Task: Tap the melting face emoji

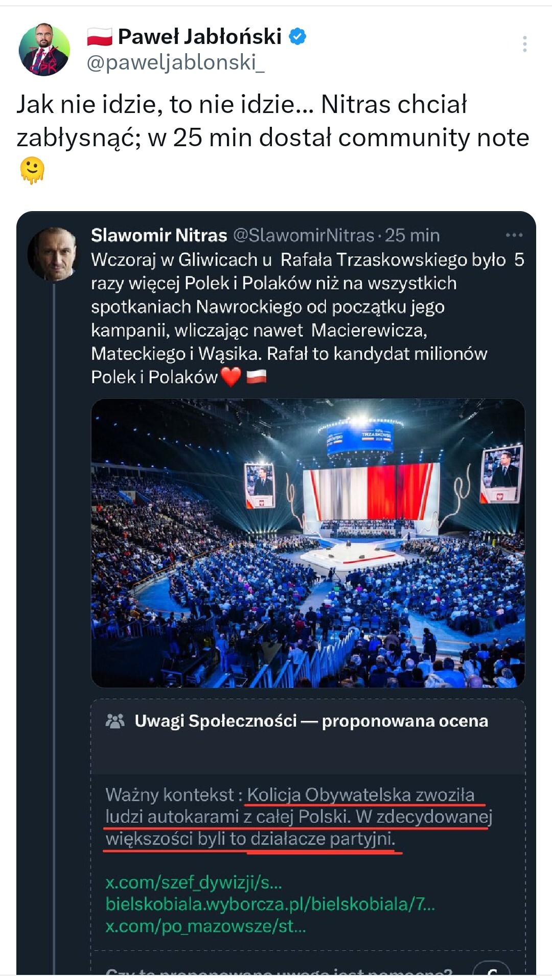Action: [32, 170]
